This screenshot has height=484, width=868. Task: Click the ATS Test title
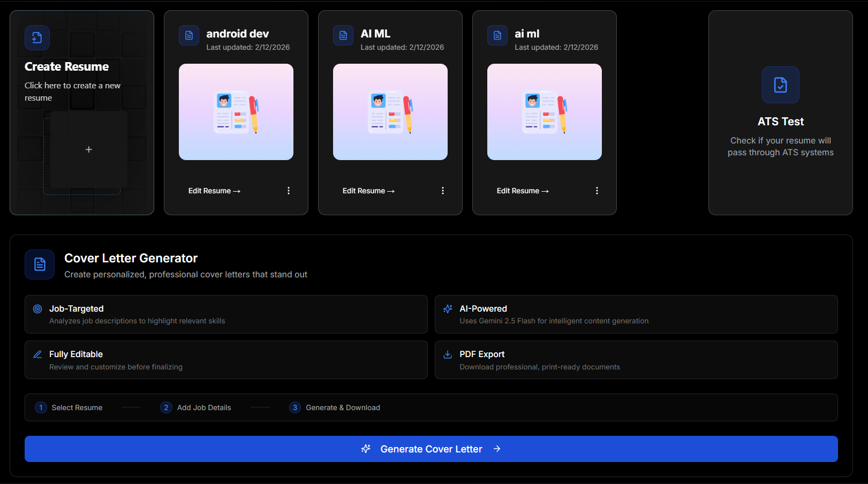tap(781, 122)
